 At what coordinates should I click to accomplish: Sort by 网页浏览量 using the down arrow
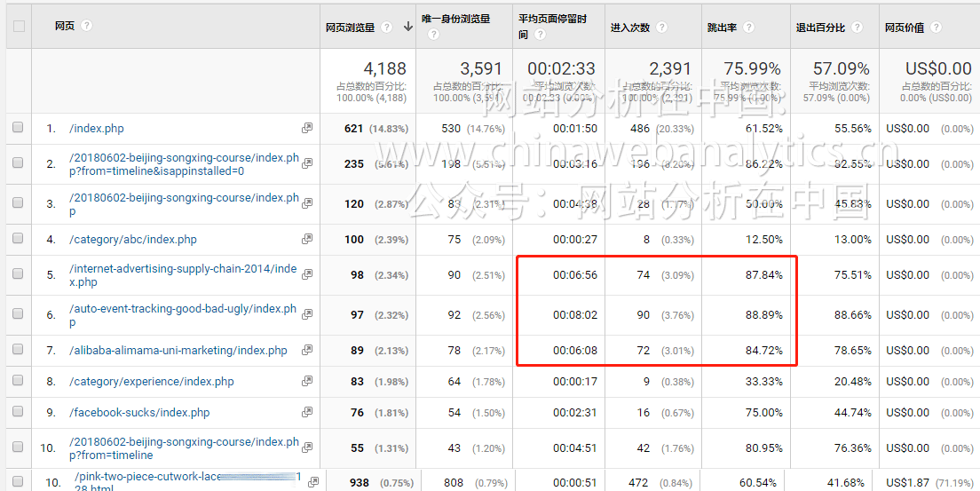coord(408,27)
